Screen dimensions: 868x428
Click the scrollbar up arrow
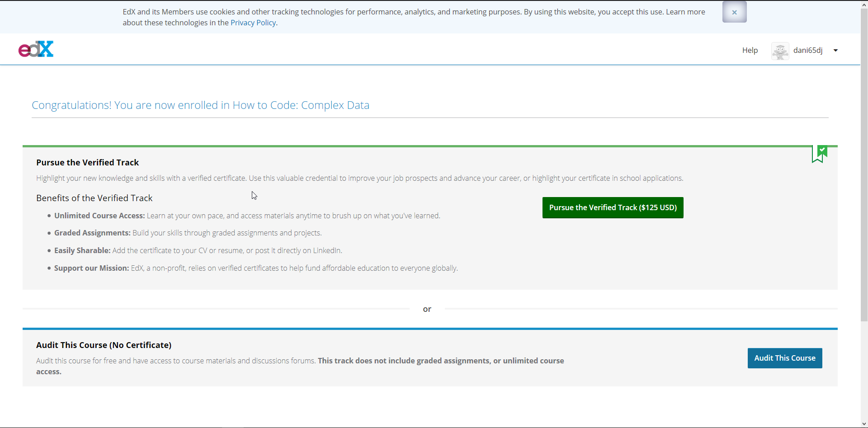[864, 4]
